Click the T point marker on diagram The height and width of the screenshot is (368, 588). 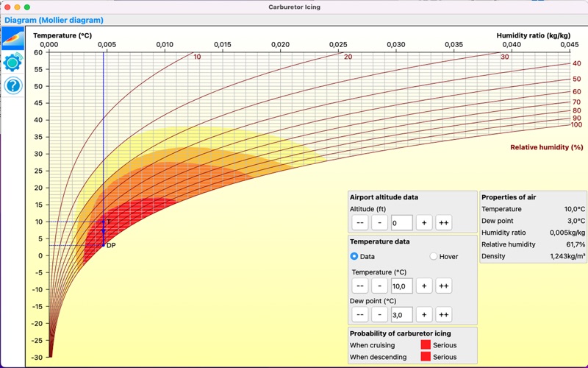click(104, 222)
